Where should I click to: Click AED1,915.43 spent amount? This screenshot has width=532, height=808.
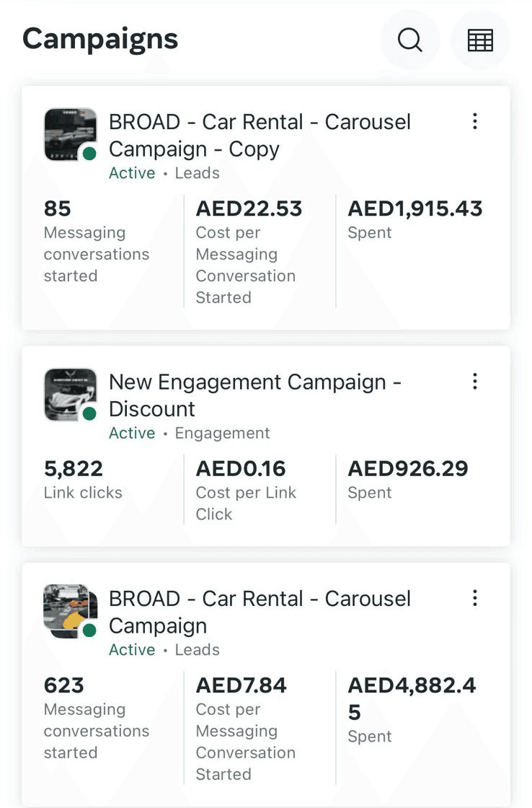pos(415,209)
